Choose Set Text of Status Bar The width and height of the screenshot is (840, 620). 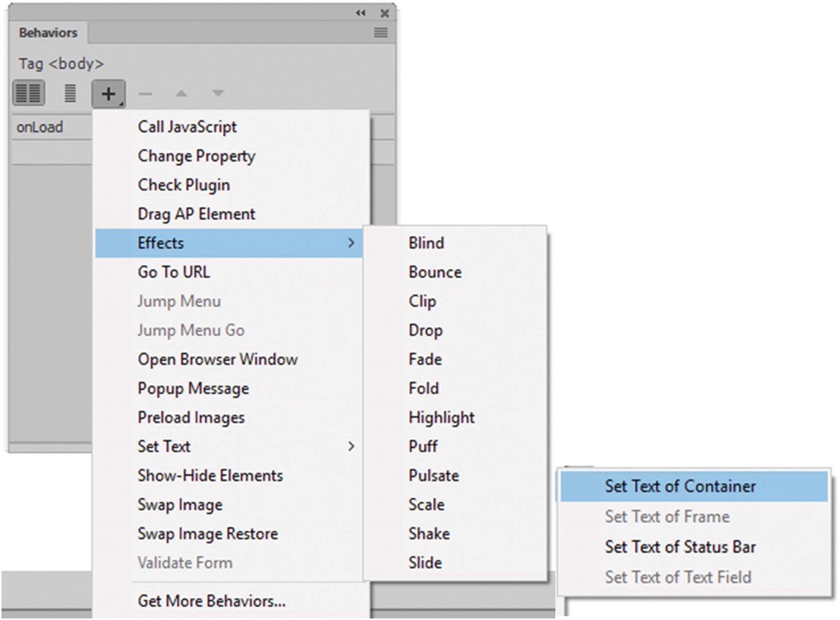coord(680,547)
